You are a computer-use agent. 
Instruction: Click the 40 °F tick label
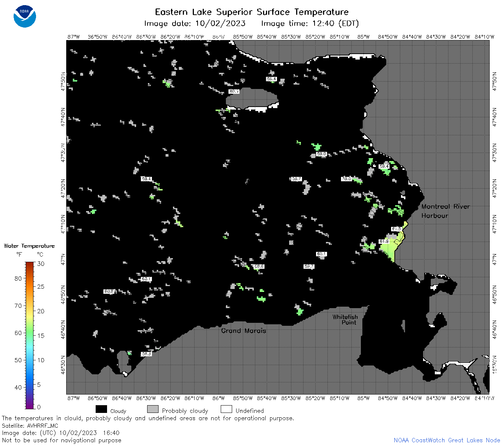click(18, 387)
